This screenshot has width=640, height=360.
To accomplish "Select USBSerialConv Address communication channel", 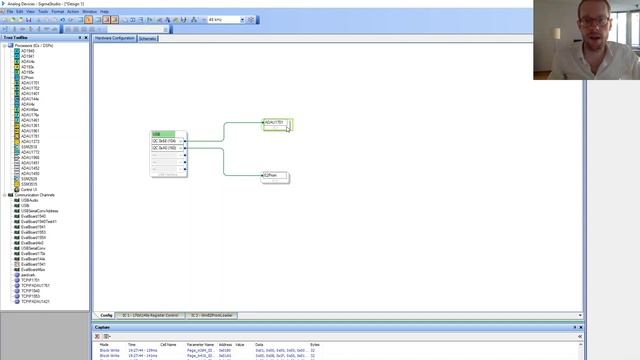I will pyautogui.click(x=40, y=211).
